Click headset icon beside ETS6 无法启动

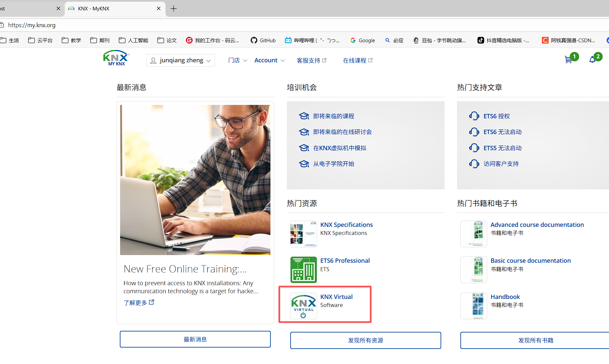point(474,132)
